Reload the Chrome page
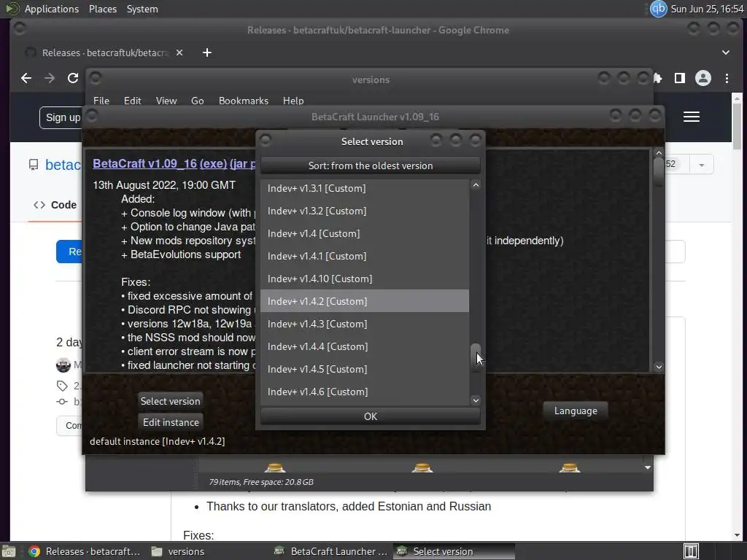This screenshot has width=747, height=560. point(73,78)
